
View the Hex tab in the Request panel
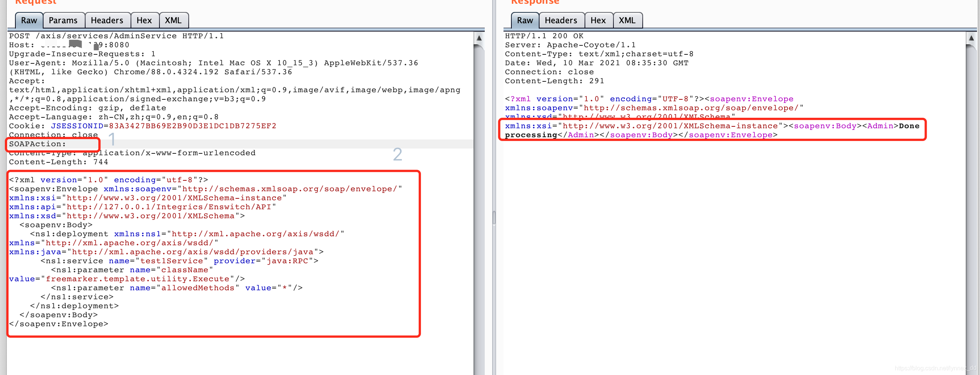(144, 20)
